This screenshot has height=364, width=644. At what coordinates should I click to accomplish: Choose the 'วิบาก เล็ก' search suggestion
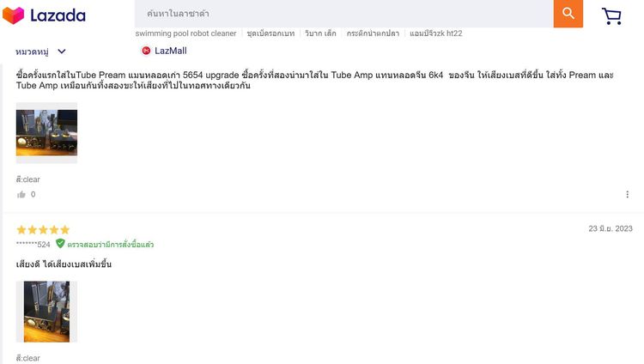coord(321,33)
